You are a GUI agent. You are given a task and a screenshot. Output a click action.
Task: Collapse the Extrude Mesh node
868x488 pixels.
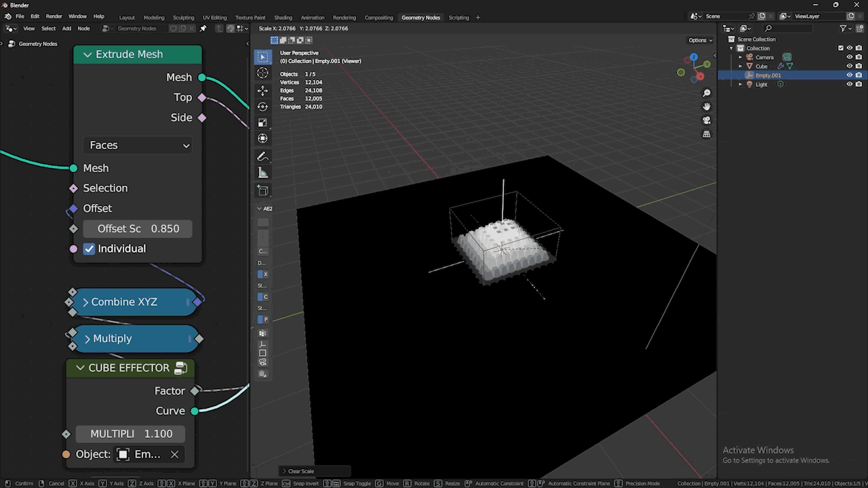[x=87, y=54]
